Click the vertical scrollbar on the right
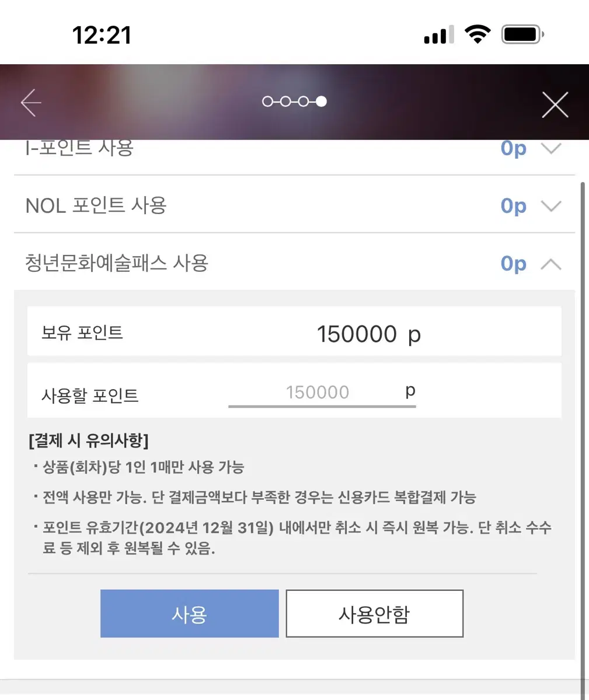 pos(582,432)
